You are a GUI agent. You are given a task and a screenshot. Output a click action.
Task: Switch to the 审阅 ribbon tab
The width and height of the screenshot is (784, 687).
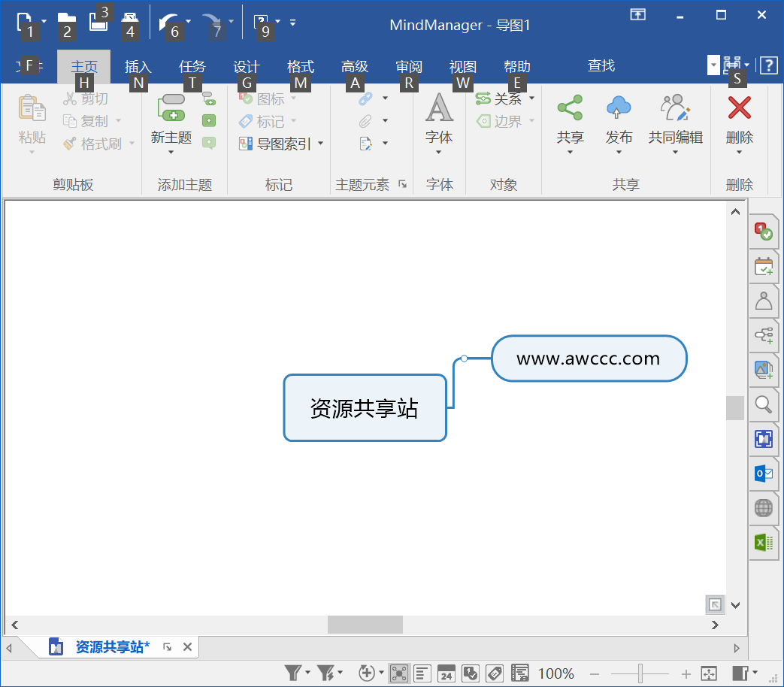[409, 66]
